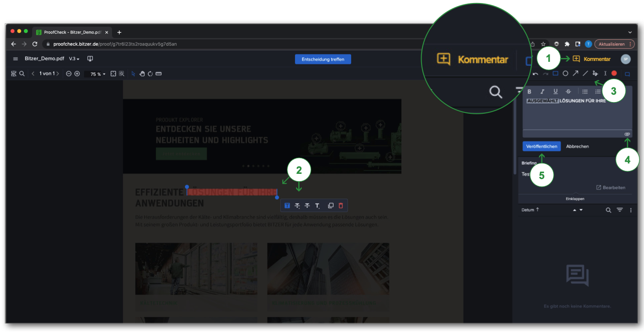Click the attachment paperclip icon

click(627, 134)
